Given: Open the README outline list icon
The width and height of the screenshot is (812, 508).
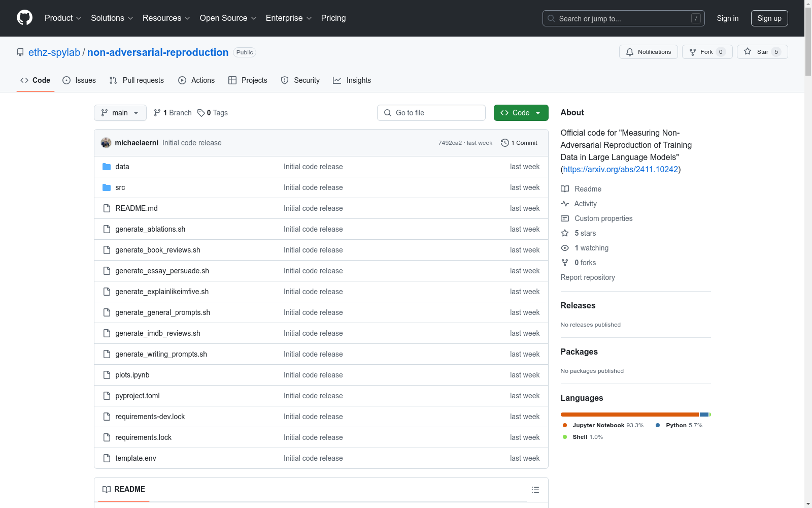Looking at the screenshot, I should [535, 490].
